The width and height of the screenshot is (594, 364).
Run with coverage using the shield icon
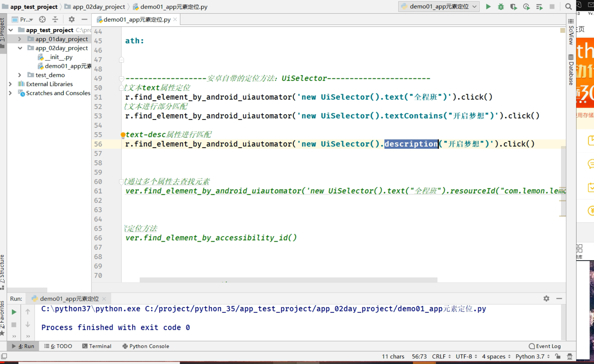tap(514, 7)
